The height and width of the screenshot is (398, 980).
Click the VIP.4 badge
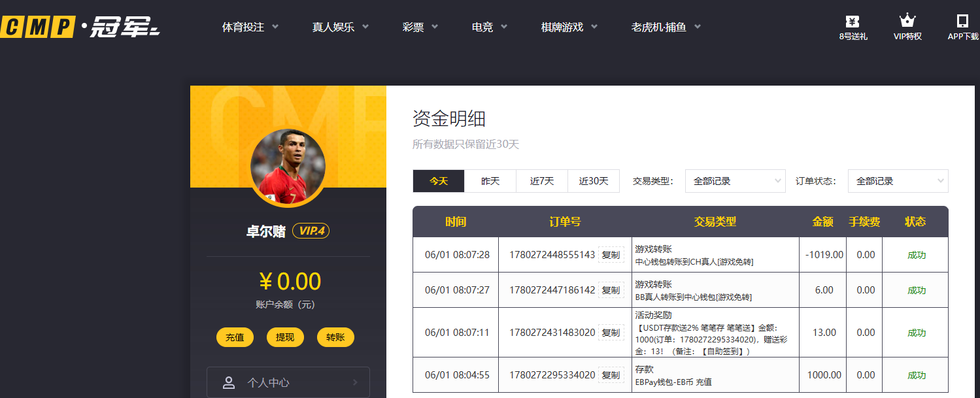311,231
